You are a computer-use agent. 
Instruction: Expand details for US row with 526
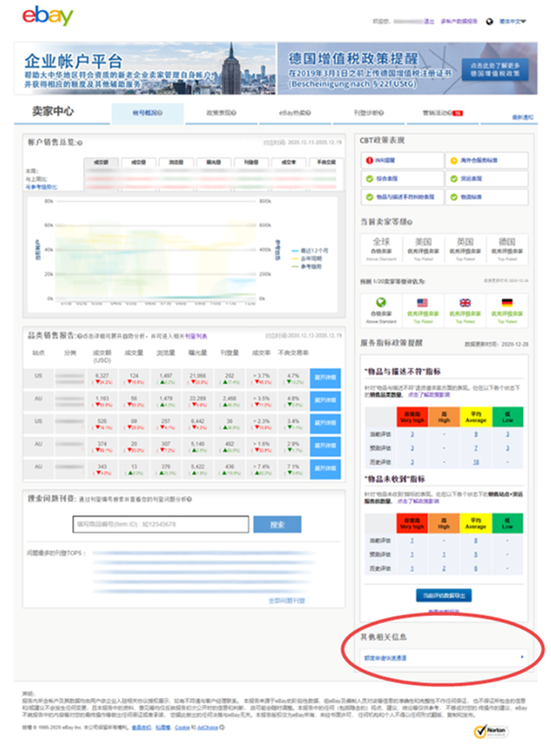click(325, 423)
